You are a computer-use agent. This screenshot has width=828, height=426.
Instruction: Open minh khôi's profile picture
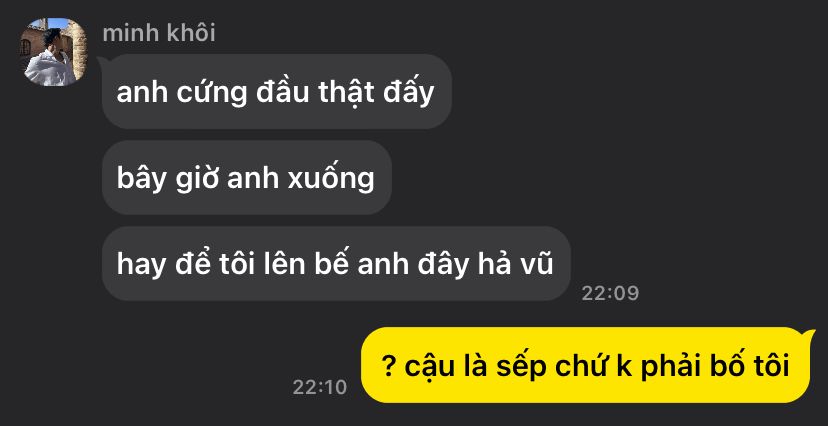(x=53, y=52)
